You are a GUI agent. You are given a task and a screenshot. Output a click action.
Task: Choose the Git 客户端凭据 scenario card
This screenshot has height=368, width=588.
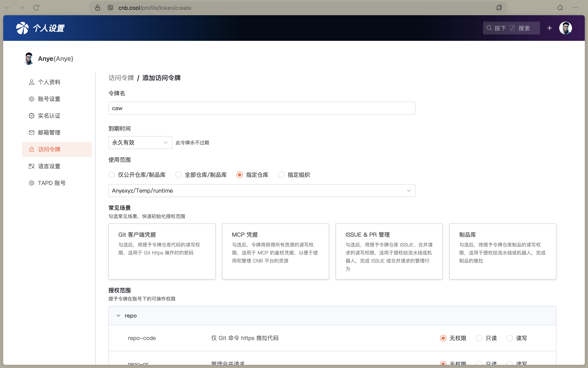[x=162, y=251]
